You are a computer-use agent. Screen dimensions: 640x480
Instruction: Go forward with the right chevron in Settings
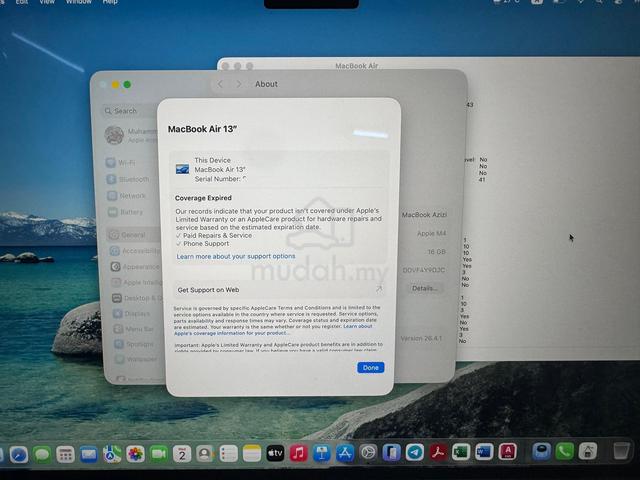pos(239,84)
